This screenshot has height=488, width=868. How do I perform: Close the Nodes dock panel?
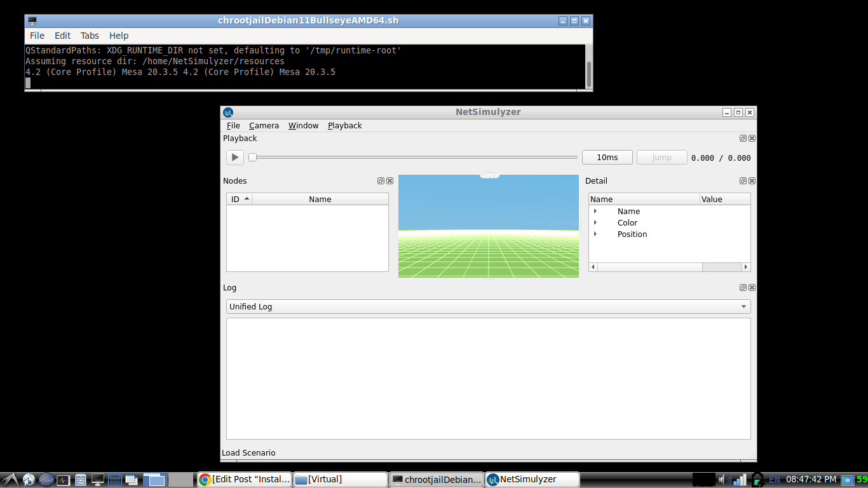(x=390, y=180)
